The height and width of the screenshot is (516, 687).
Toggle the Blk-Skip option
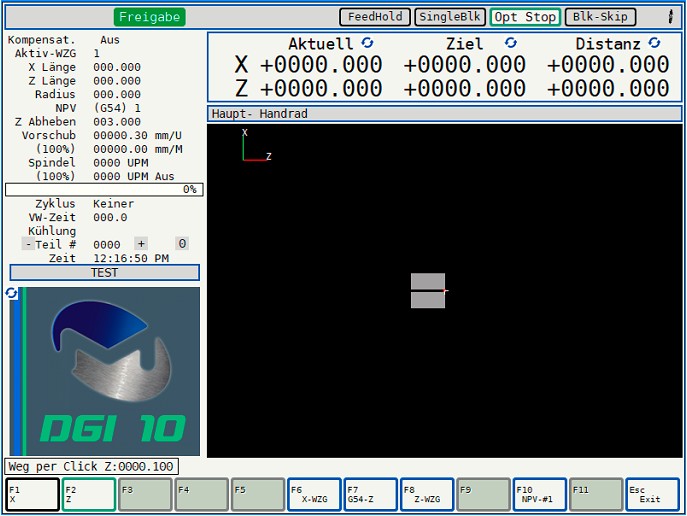[600, 17]
